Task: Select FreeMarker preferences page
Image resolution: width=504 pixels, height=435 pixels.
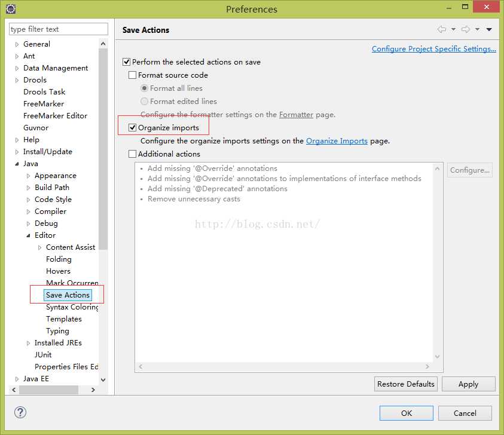Action: 44,104
